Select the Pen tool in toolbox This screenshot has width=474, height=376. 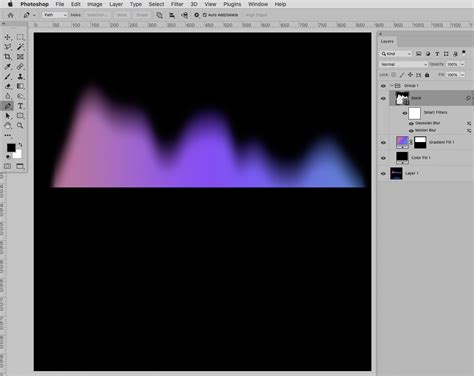coord(8,106)
